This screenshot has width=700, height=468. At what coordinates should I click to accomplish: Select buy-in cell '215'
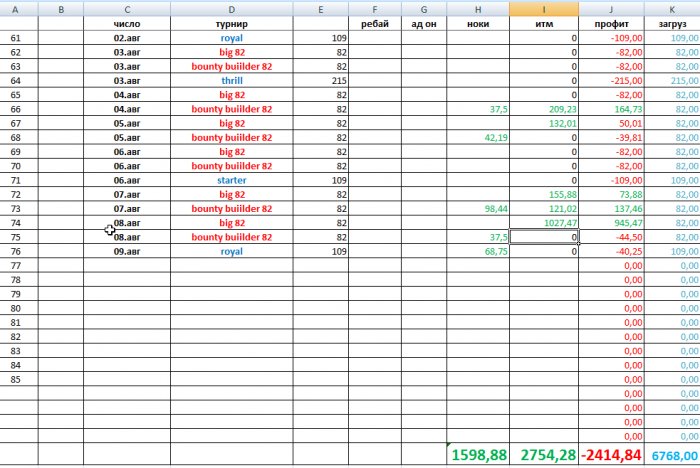point(321,81)
